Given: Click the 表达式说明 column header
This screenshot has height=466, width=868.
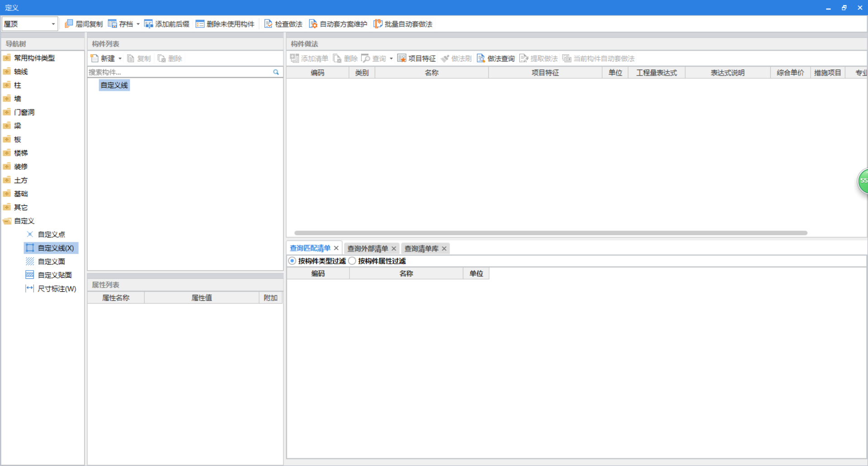Looking at the screenshot, I should [728, 72].
